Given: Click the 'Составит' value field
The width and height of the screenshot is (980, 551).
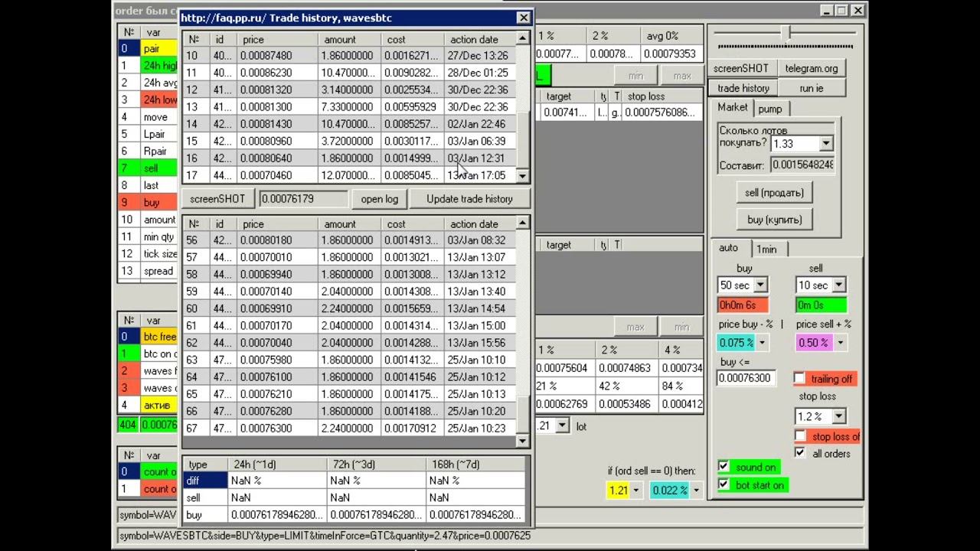Looking at the screenshot, I should pos(802,165).
